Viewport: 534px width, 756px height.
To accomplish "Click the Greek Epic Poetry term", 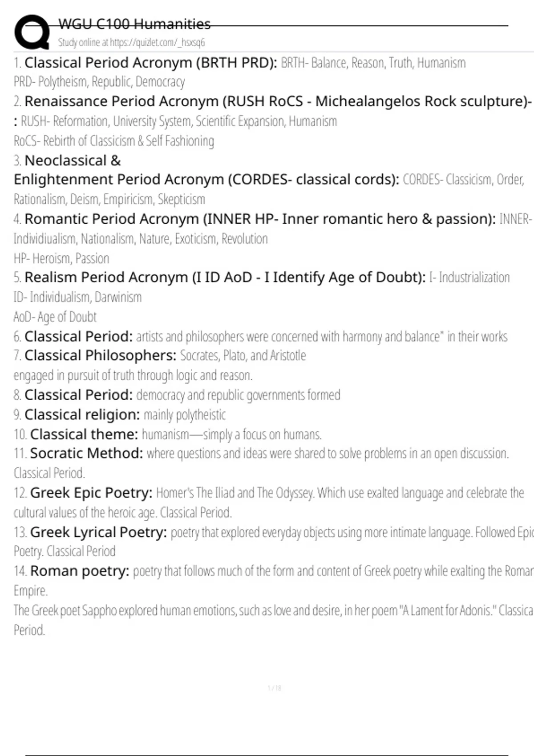I will (x=91, y=493).
